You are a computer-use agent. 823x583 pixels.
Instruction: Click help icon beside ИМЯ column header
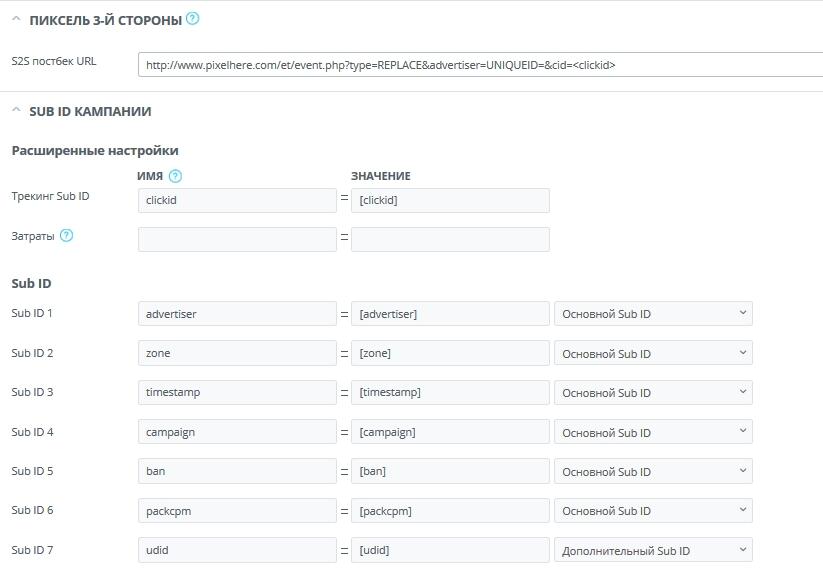tap(176, 176)
